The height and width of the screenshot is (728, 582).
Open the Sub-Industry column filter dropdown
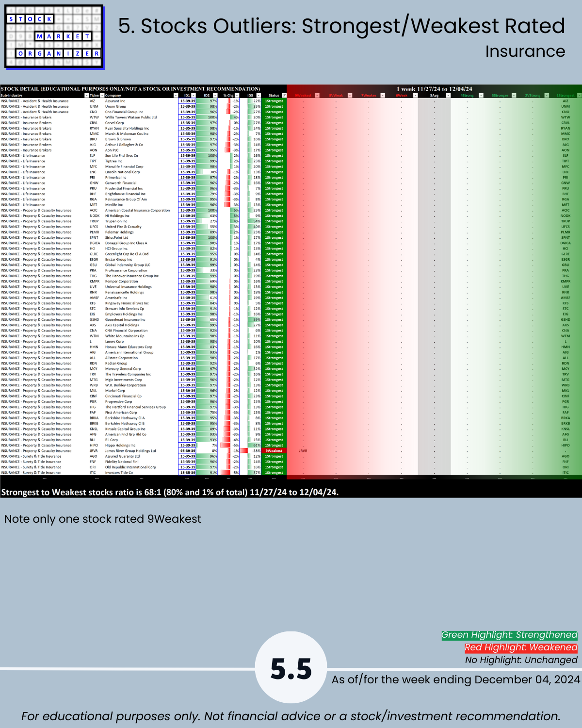(x=86, y=96)
